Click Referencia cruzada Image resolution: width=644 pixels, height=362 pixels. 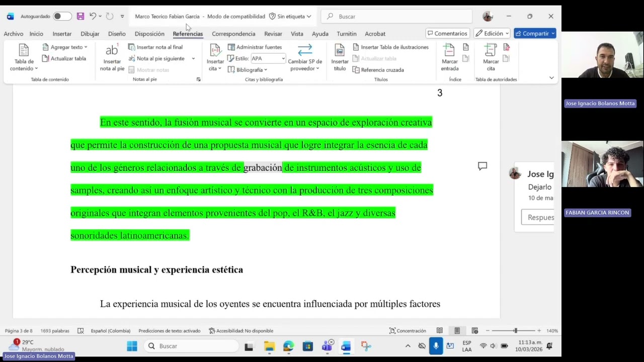378,70
